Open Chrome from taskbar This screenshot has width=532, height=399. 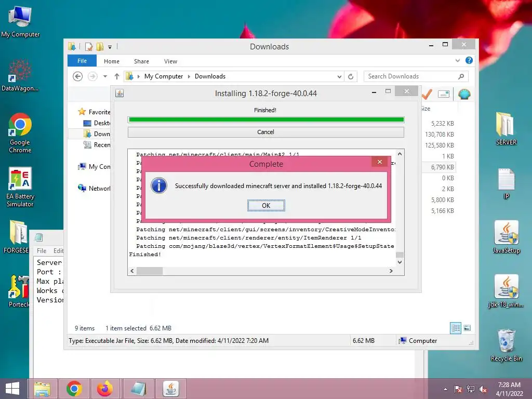74,389
